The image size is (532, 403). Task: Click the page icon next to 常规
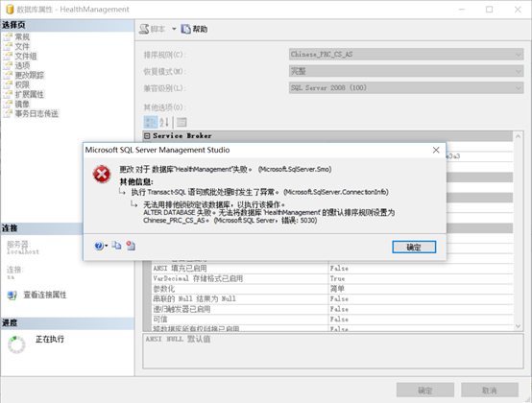coord(8,36)
